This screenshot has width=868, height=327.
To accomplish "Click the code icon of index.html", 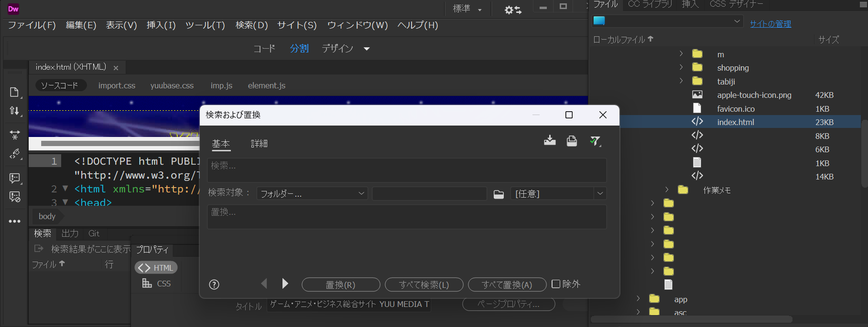I will pyautogui.click(x=697, y=122).
